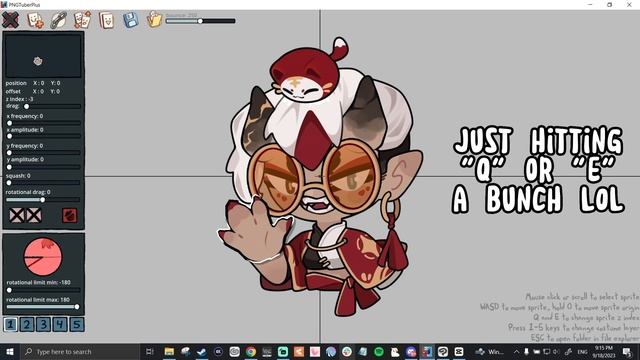Click the y amplitude slider
Screen dimensions: 640x360
click(43, 167)
